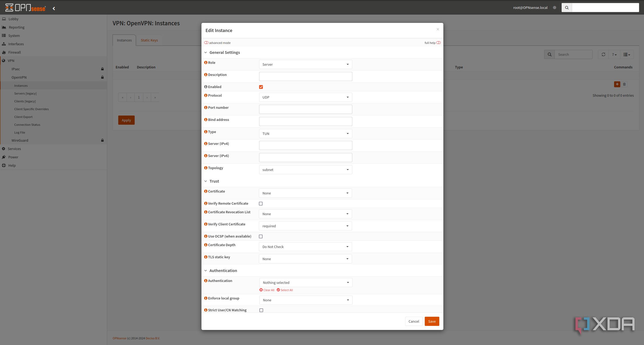The image size is (644, 345).
Task: Open the Authentication dropdown showing Nothing selected
Action: pyautogui.click(x=306, y=283)
